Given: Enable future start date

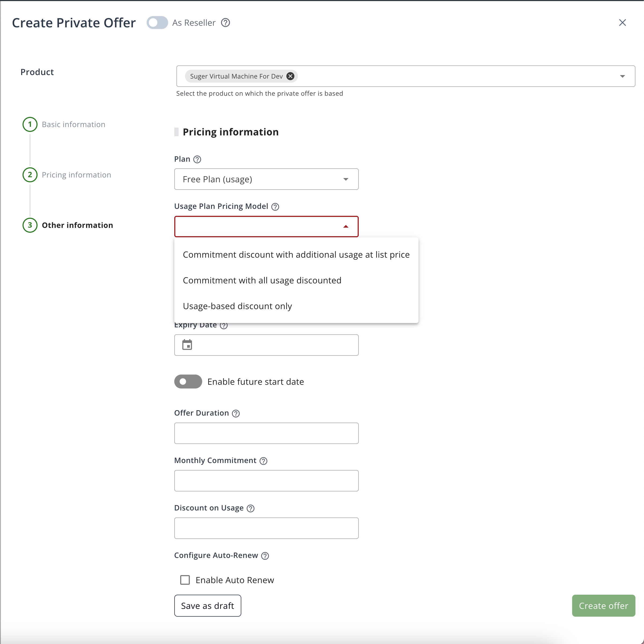Looking at the screenshot, I should pyautogui.click(x=188, y=381).
